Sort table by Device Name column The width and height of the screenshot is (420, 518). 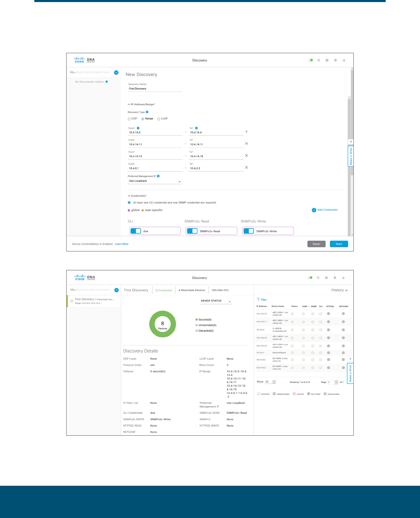point(278,306)
